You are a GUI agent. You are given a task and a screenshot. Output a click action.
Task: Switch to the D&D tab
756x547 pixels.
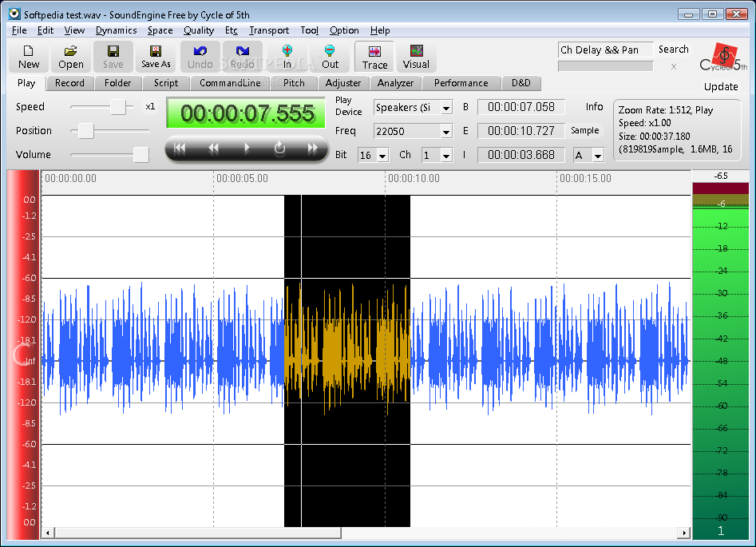(520, 83)
